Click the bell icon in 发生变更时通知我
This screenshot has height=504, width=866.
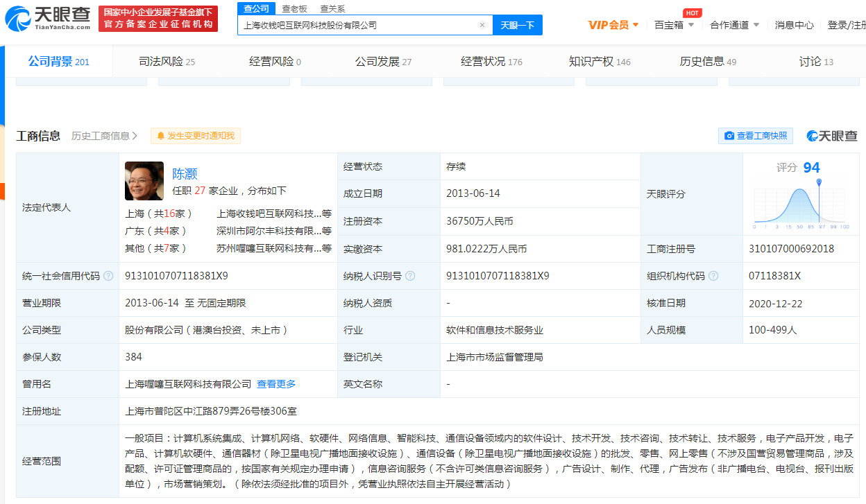click(161, 136)
